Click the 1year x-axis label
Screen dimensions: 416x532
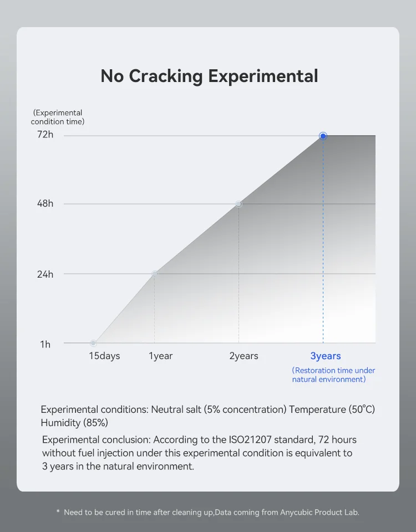[x=161, y=356]
